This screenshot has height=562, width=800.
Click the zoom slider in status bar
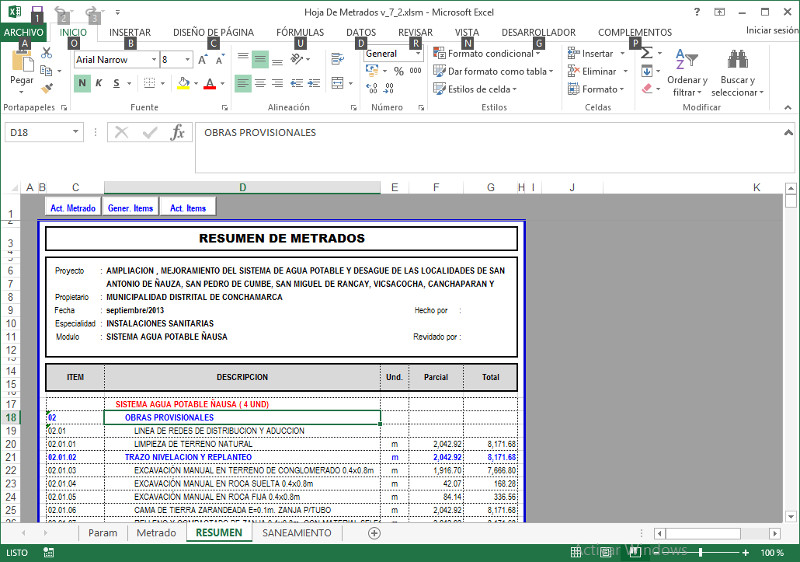(700, 552)
